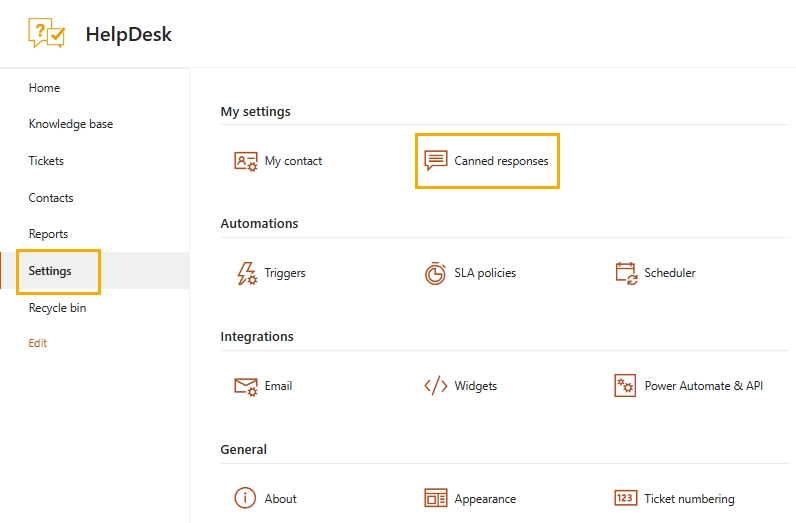Click the Edit navigation link
The width and height of the screenshot is (796, 523).
click(38, 343)
